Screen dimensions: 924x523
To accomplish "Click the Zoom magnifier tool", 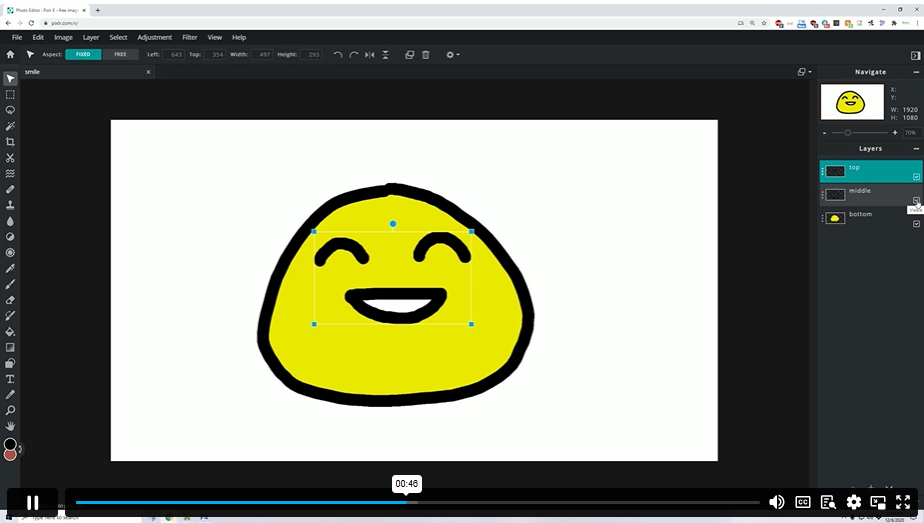I will coord(10,410).
